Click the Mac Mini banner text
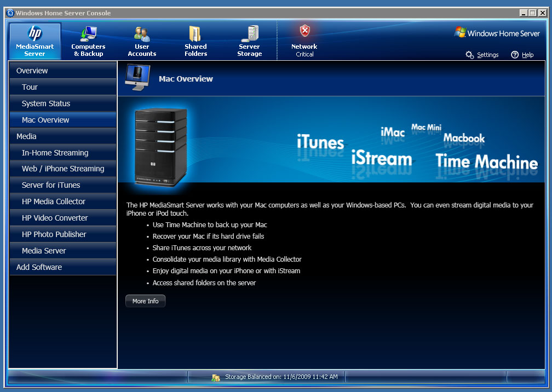This screenshot has height=392, width=552. (x=426, y=127)
